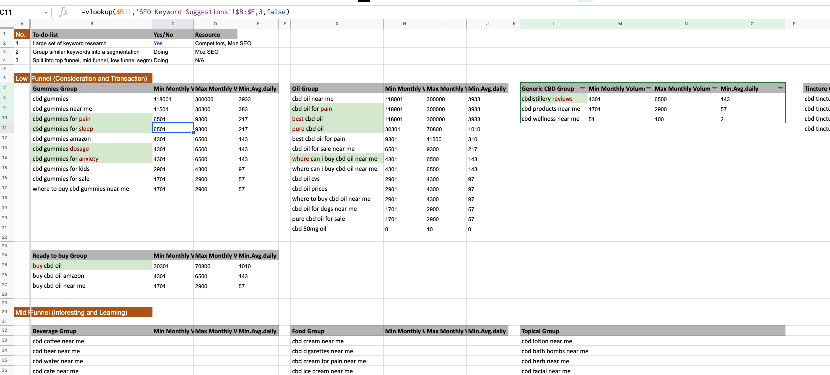Select the blue 'Yes' cell in Yes/No column
This screenshot has height=375, width=830.
point(173,43)
